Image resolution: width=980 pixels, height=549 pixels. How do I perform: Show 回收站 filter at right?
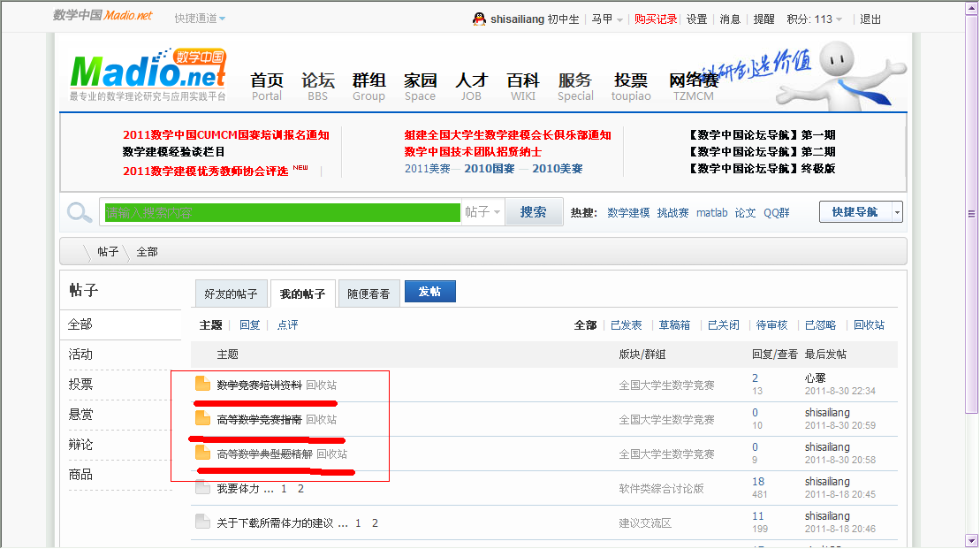click(869, 325)
